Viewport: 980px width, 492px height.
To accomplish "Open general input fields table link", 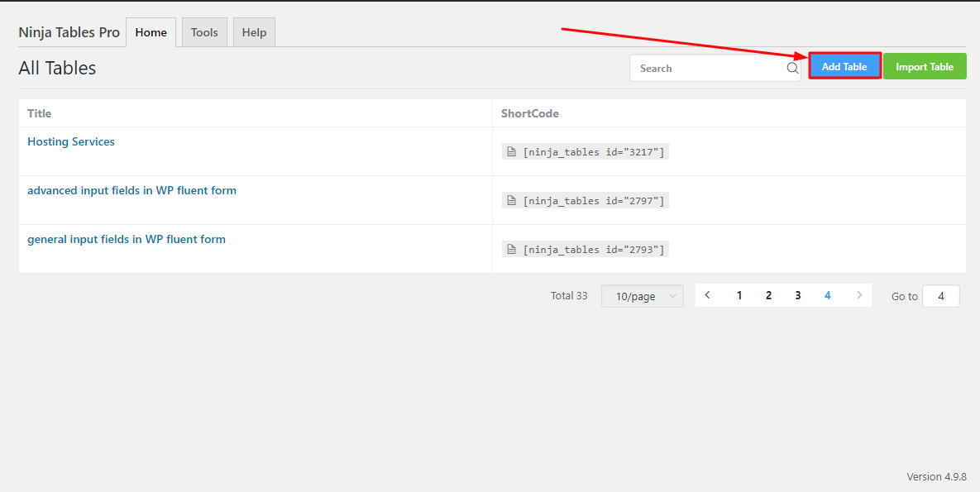I will [127, 240].
